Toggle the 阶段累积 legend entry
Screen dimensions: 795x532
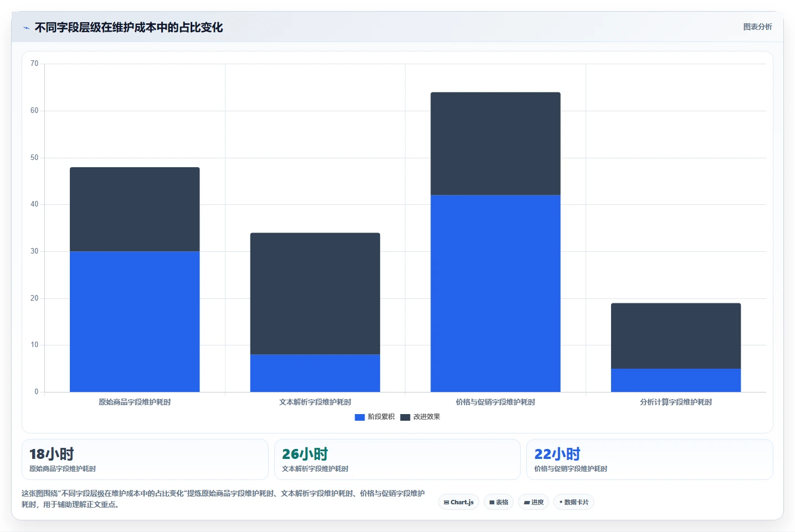(375, 417)
